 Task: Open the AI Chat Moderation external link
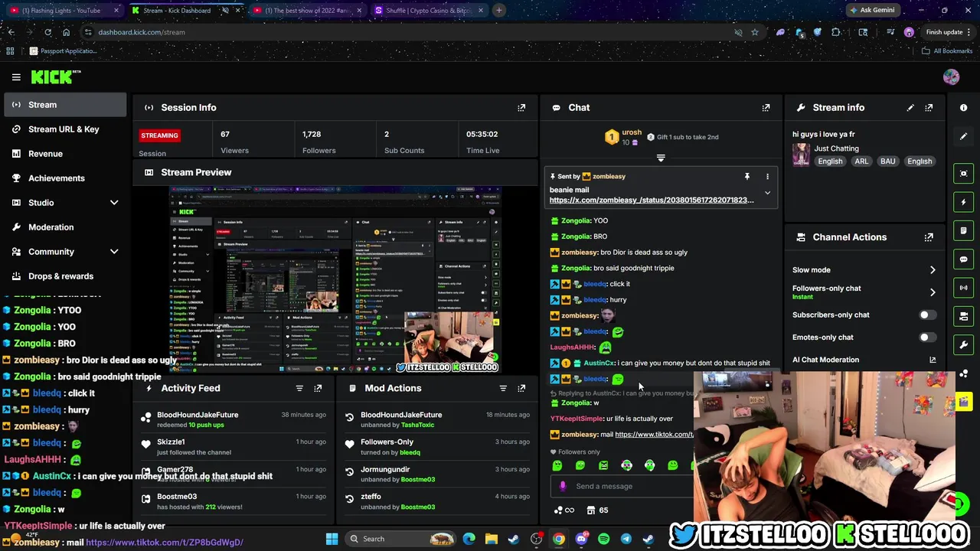[x=933, y=360]
